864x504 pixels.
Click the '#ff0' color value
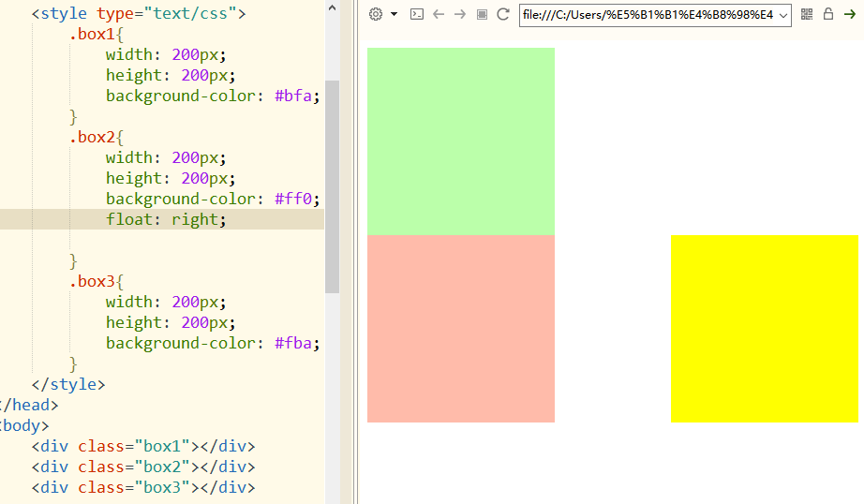tap(293, 199)
